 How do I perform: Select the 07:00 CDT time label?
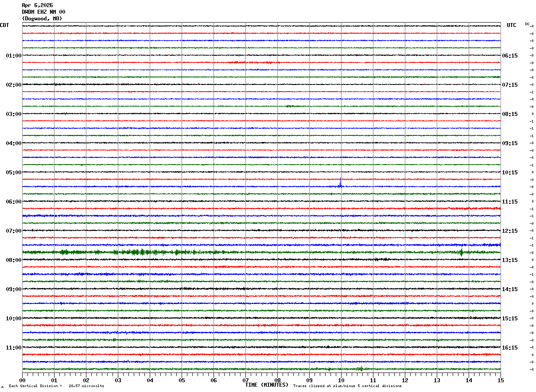click(x=14, y=231)
